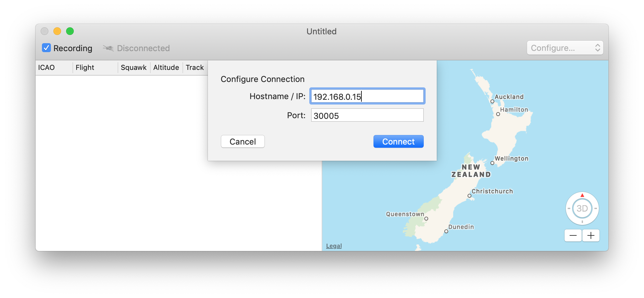Toggle the 3D map view button
This screenshot has width=644, height=298.
point(582,208)
